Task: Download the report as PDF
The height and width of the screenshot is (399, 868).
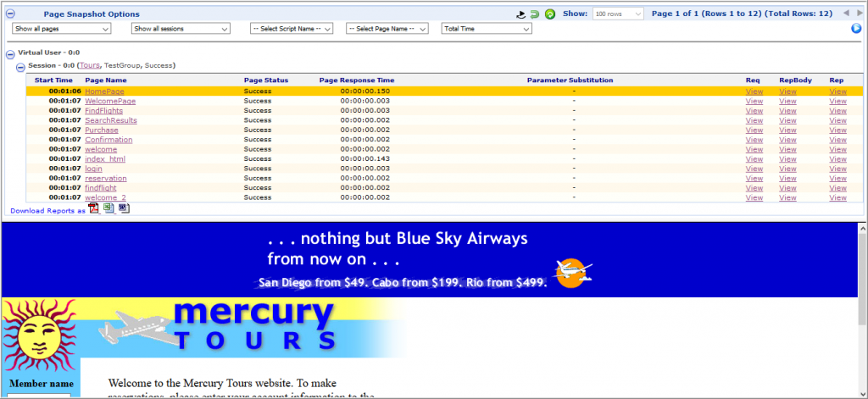Action: click(x=94, y=208)
